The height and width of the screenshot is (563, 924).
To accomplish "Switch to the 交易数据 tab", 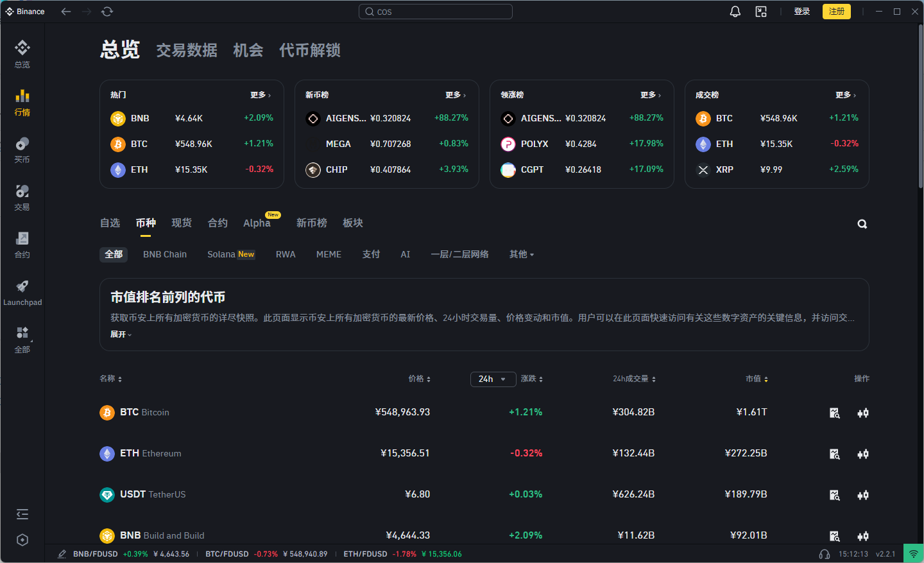I will (x=187, y=50).
